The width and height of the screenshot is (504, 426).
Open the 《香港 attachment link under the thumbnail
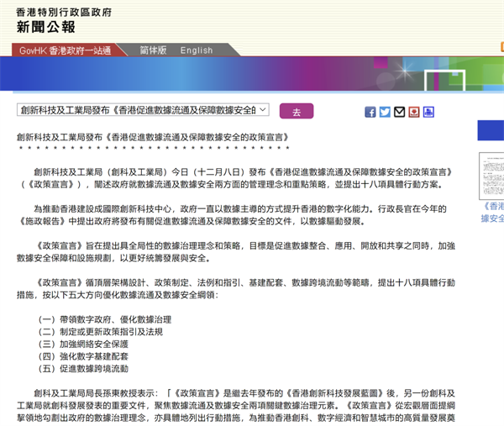point(492,212)
